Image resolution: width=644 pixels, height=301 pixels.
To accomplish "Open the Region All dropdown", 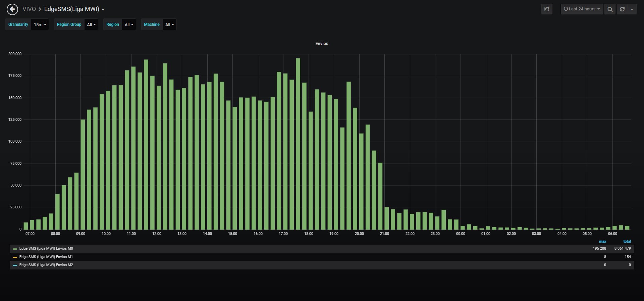I will pyautogui.click(x=129, y=24).
